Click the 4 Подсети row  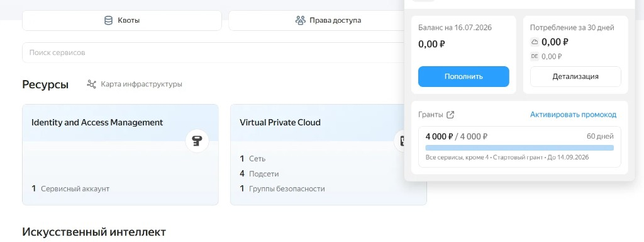click(x=259, y=174)
